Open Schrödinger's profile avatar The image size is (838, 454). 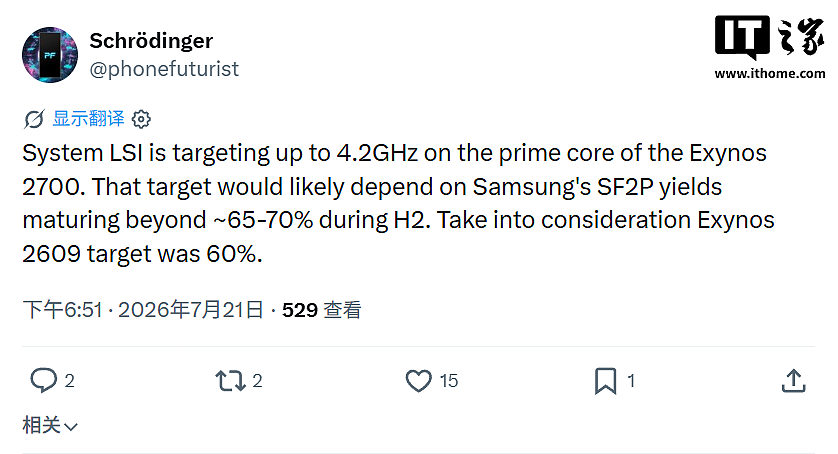(x=50, y=55)
